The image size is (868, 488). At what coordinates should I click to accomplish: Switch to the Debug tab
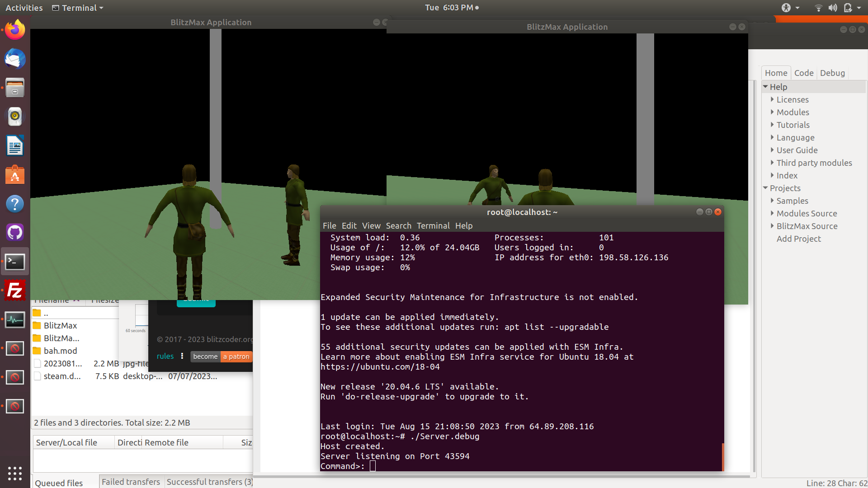pos(832,73)
